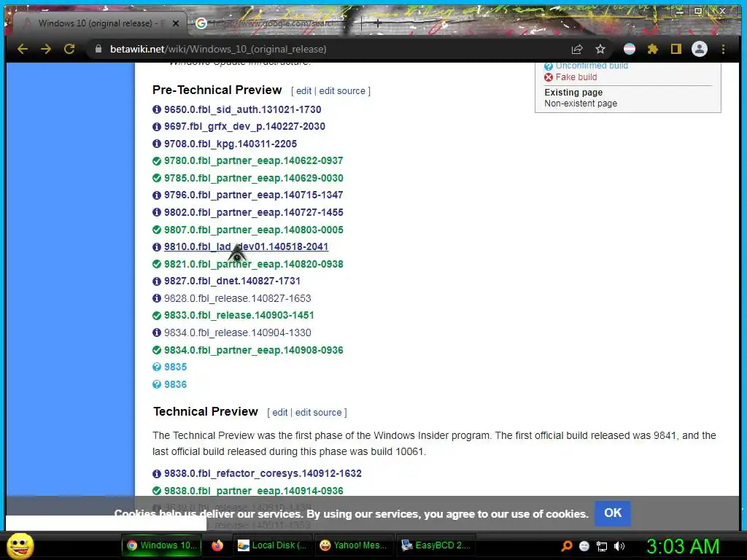The width and height of the screenshot is (747, 560).
Task: Click the volume speaker tray icon
Action: coord(619,546)
